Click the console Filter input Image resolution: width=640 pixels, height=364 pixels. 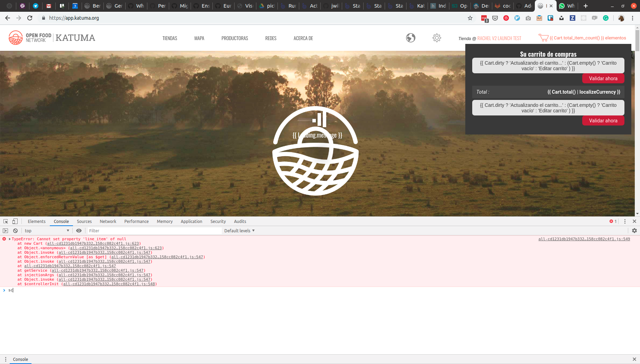coord(154,231)
